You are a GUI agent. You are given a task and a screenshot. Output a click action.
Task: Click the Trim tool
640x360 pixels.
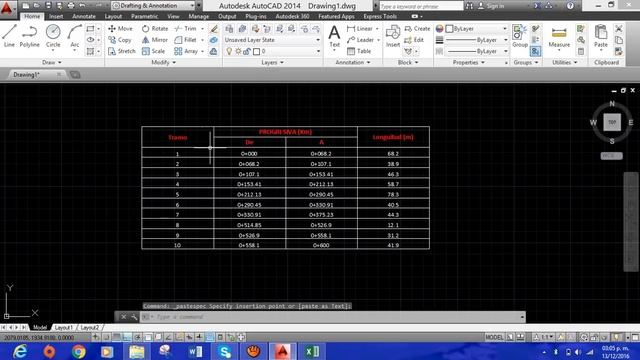coord(185,29)
